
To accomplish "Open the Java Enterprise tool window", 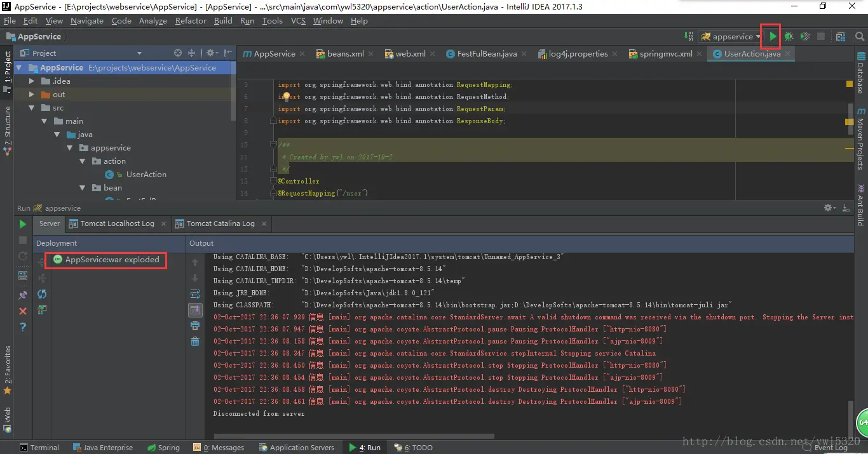I will (x=103, y=448).
